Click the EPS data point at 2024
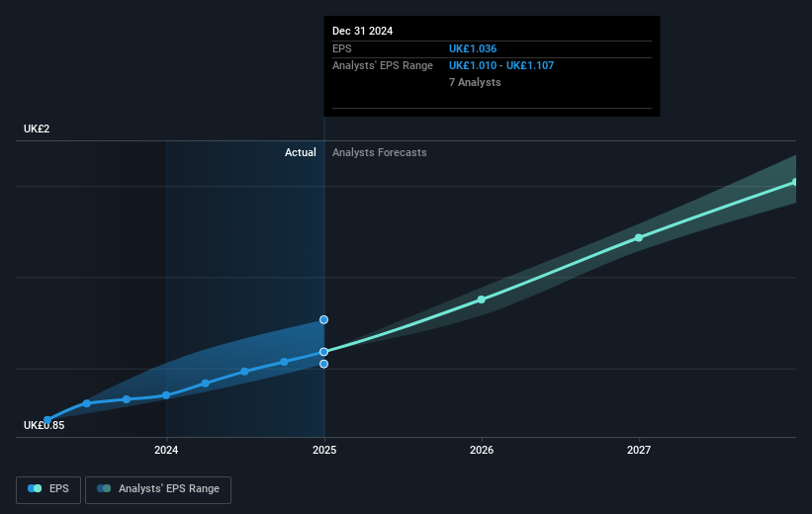Viewport: 812px width, 514px height. click(166, 395)
